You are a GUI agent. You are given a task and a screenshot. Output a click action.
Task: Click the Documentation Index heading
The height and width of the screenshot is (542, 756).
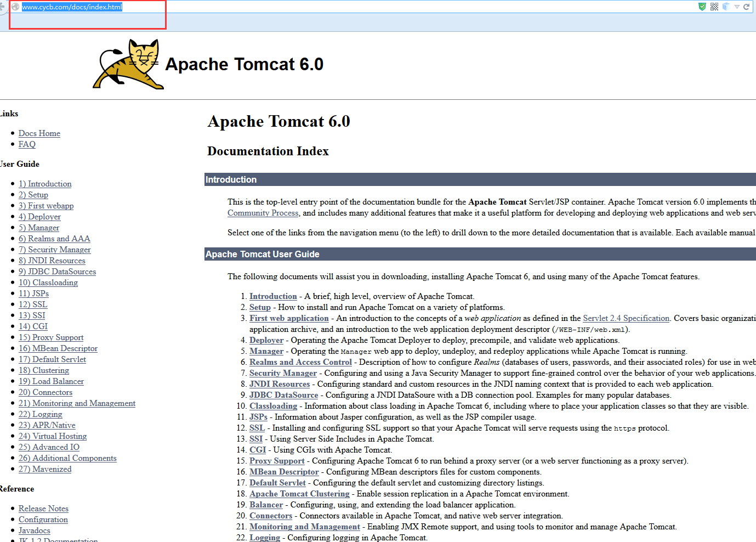pyautogui.click(x=268, y=151)
